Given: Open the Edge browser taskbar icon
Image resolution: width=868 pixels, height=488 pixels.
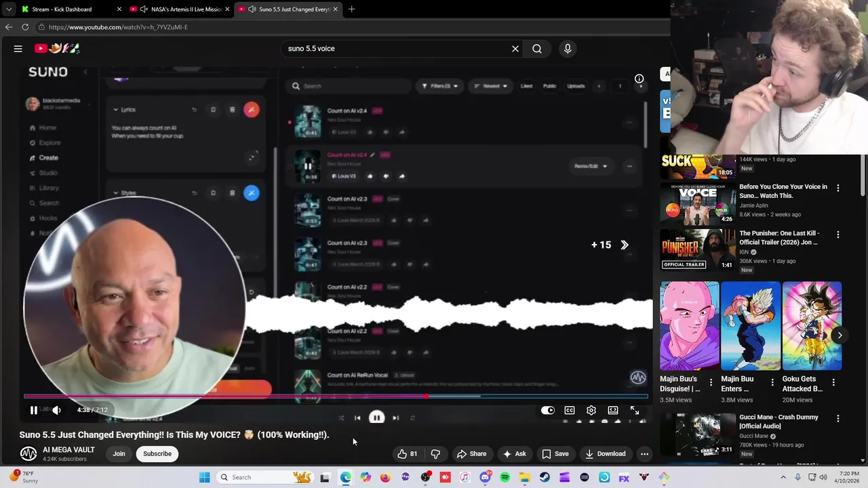Looking at the screenshot, I should (346, 477).
